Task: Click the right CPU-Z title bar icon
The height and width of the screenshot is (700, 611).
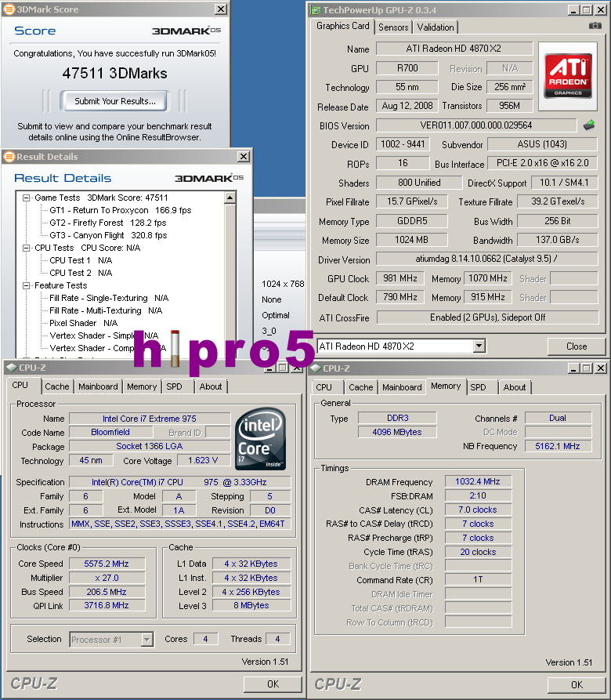Action: click(316, 368)
